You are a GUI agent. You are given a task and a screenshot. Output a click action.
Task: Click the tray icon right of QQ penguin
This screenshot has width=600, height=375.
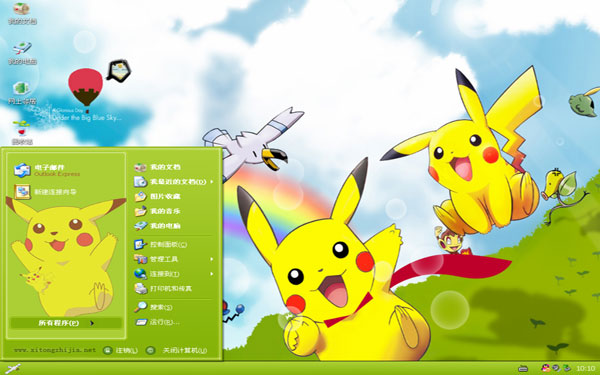[x=556, y=368]
